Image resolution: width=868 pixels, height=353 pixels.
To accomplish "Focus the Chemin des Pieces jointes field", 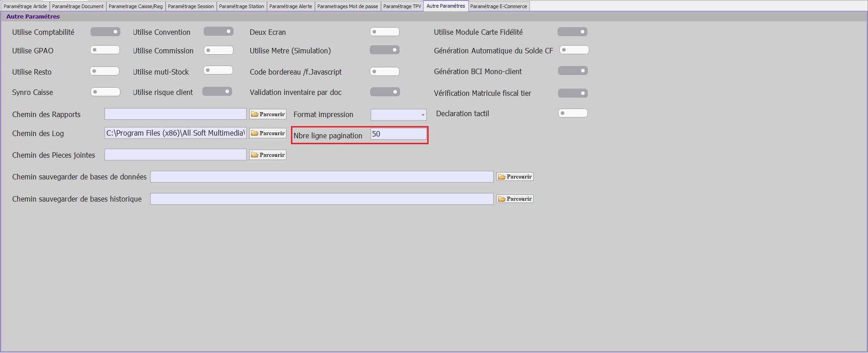I will point(176,155).
